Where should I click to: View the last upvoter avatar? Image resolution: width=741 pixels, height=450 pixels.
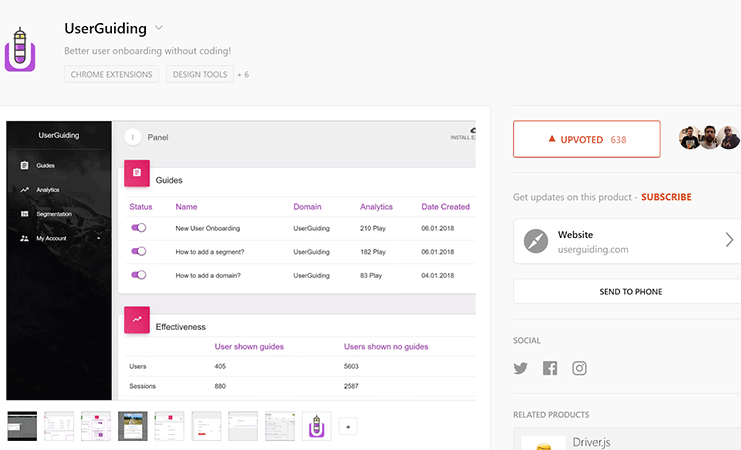tap(729, 138)
